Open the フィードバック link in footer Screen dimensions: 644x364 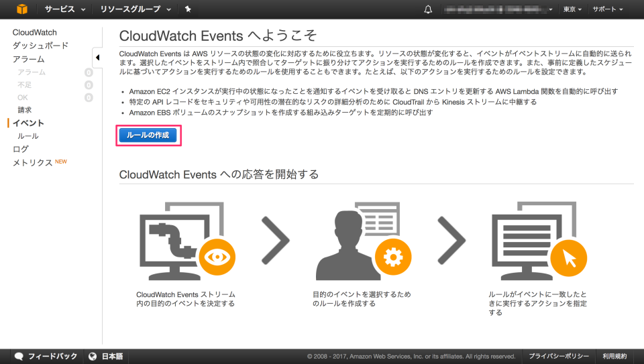coord(52,356)
